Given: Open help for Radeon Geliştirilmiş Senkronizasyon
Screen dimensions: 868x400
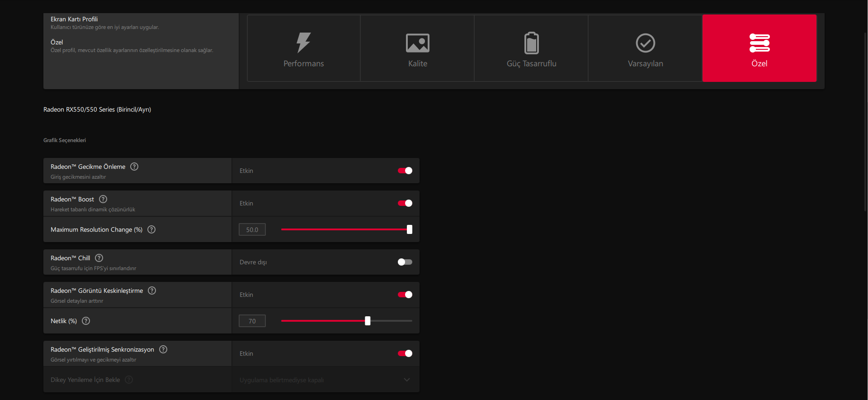Looking at the screenshot, I should tap(163, 349).
